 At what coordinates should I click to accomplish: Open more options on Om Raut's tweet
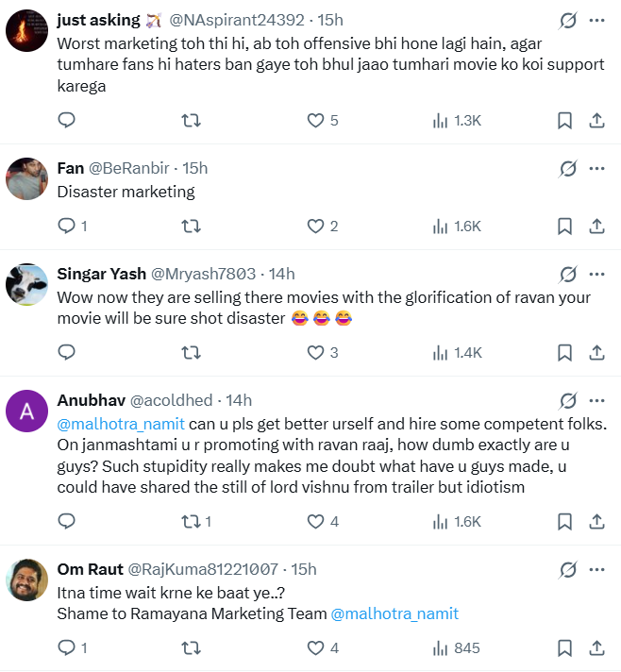pos(596,569)
